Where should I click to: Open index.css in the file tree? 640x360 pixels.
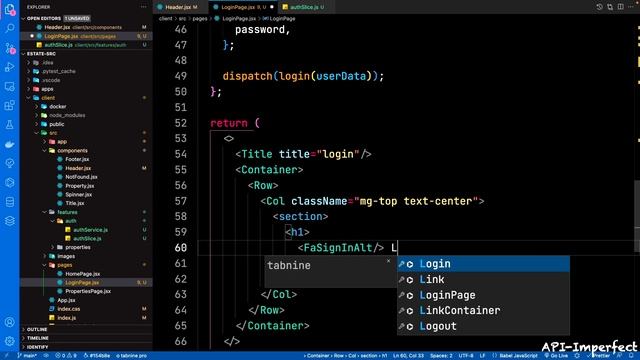(x=68, y=309)
